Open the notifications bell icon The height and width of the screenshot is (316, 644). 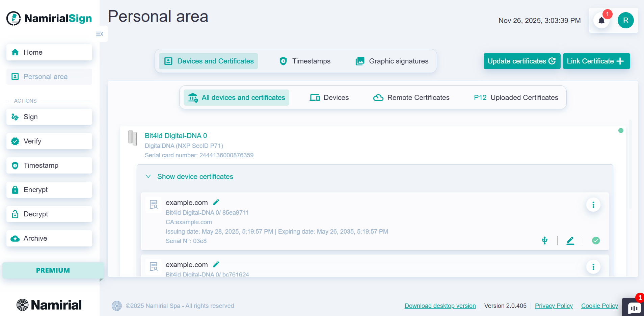coord(601,21)
